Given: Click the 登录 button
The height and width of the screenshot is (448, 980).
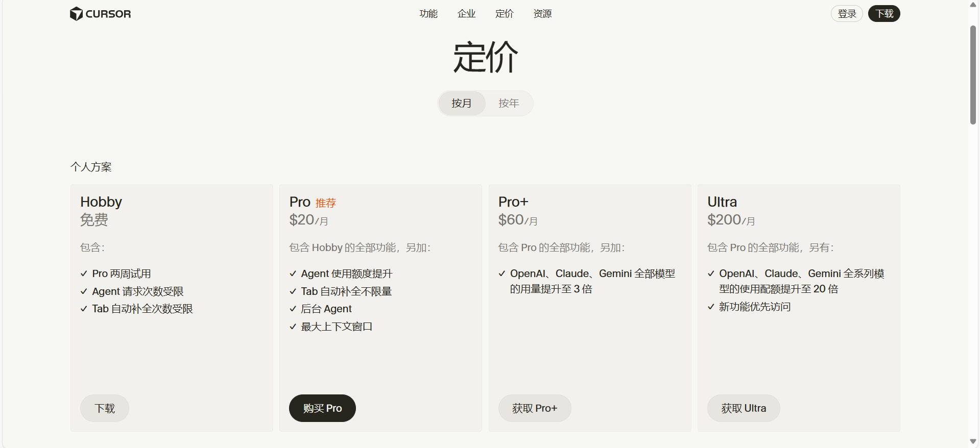Looking at the screenshot, I should coord(847,14).
